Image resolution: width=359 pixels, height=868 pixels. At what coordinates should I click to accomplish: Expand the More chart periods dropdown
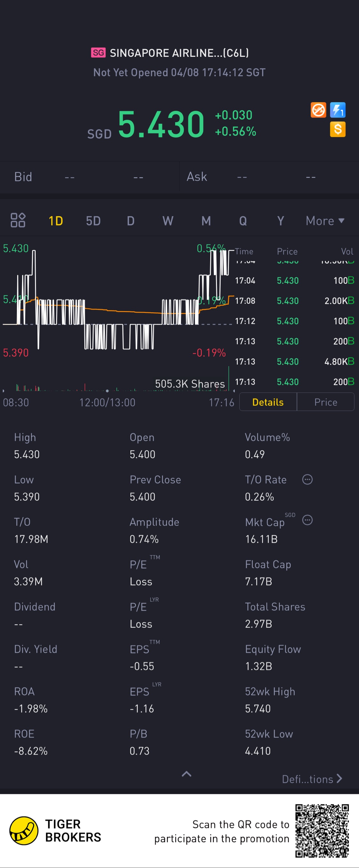coord(325,221)
